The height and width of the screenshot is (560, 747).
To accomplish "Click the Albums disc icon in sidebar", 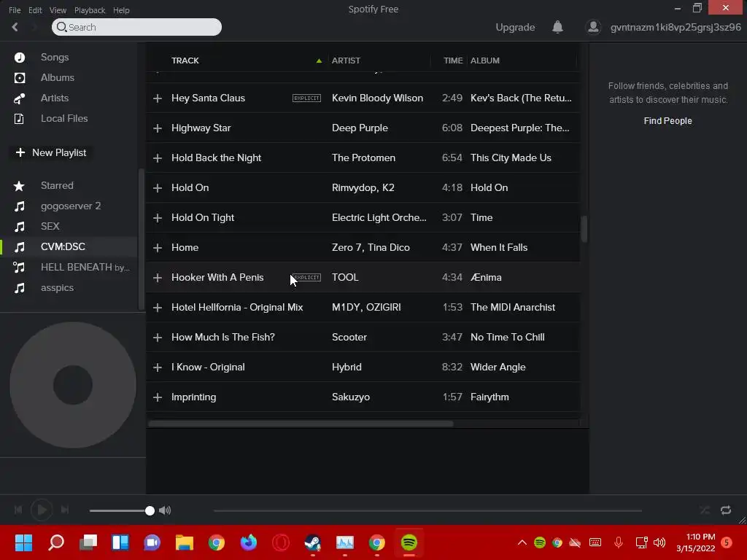I will [20, 77].
